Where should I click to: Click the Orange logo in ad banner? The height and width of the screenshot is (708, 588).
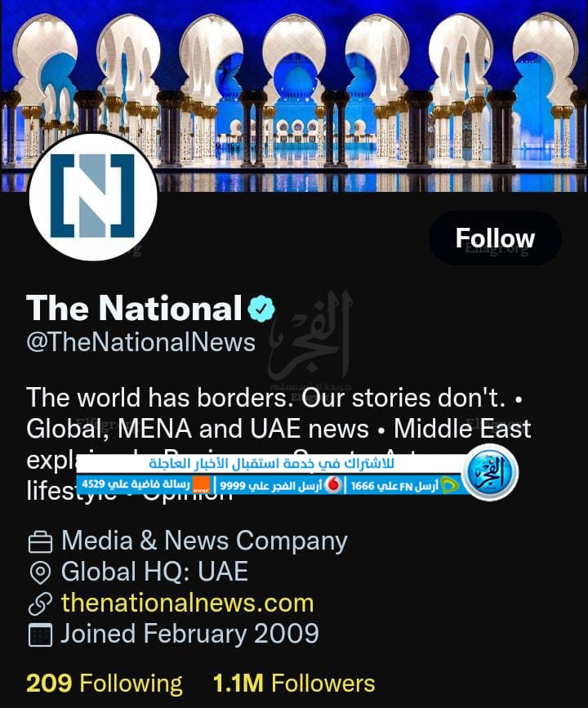[202, 485]
